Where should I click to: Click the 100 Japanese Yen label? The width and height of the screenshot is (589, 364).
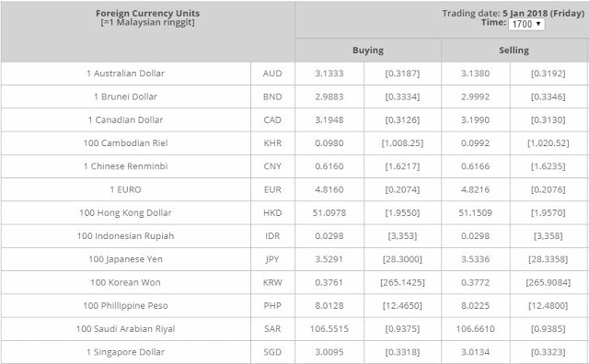point(125,259)
